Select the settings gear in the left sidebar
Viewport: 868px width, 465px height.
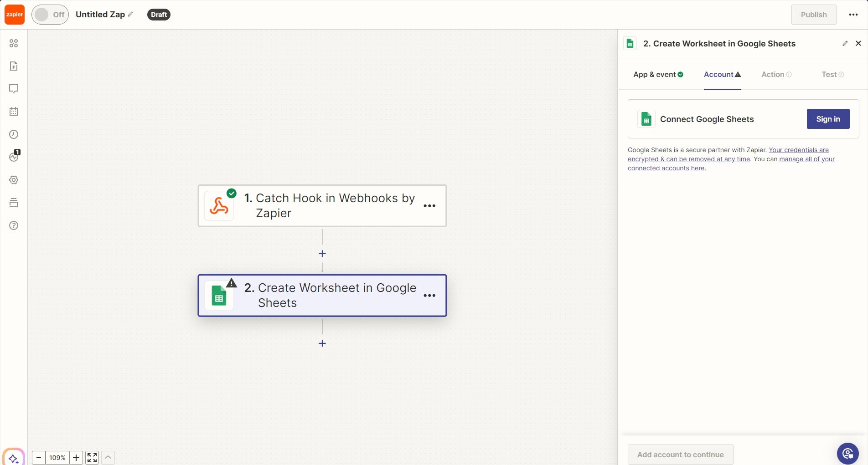pyautogui.click(x=13, y=179)
